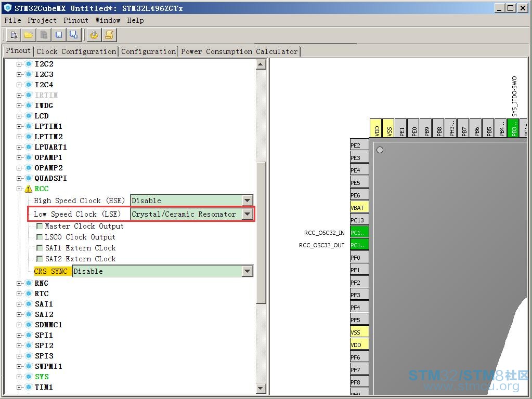Check the SAI1 Extern CLock option
This screenshot has height=399, width=532.
coord(40,248)
